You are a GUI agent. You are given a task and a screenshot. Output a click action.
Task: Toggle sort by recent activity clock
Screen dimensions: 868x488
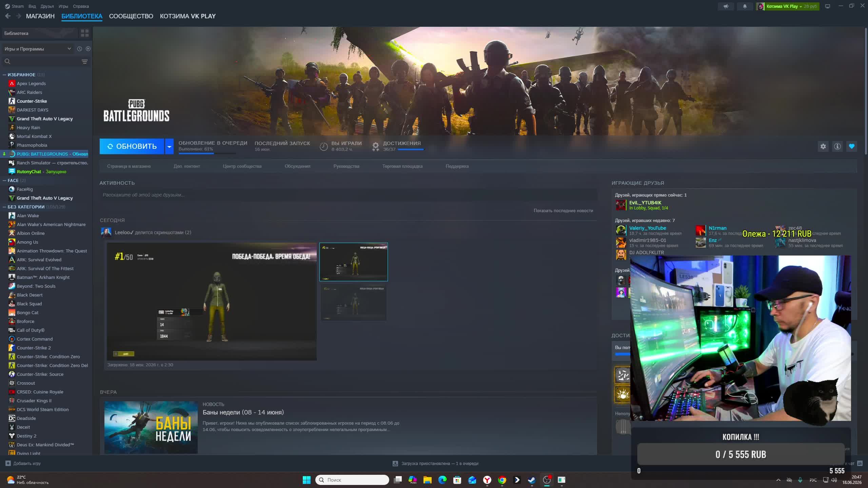tap(79, 49)
